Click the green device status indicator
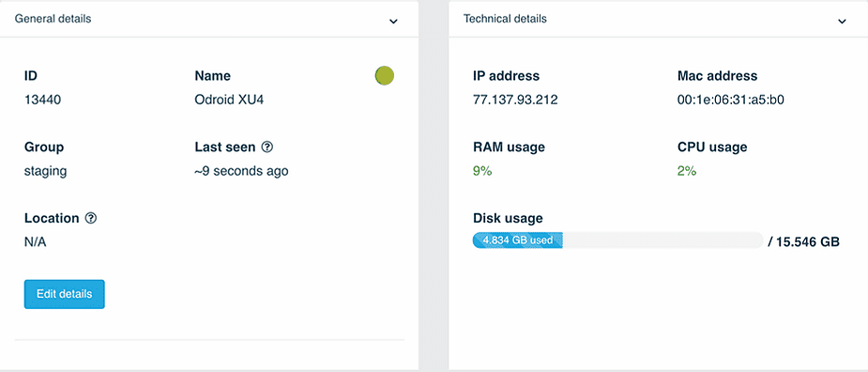This screenshot has width=868, height=372. [384, 75]
